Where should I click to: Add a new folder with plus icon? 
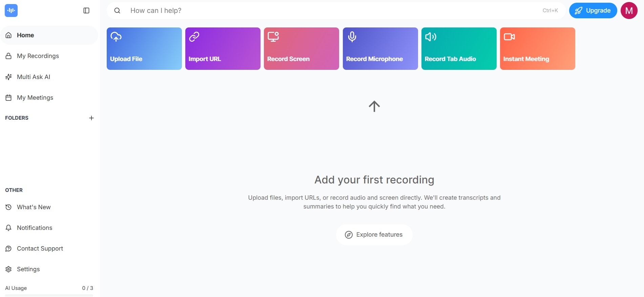coord(91,118)
